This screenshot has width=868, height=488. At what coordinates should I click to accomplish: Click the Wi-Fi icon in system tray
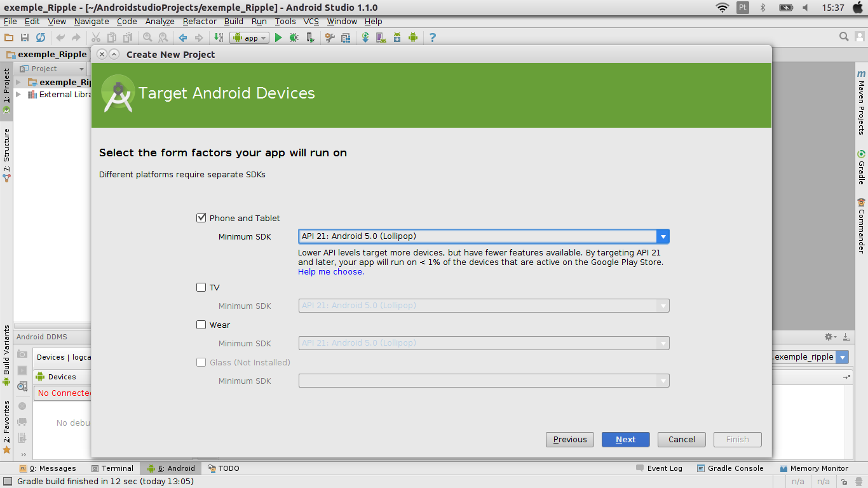[722, 8]
